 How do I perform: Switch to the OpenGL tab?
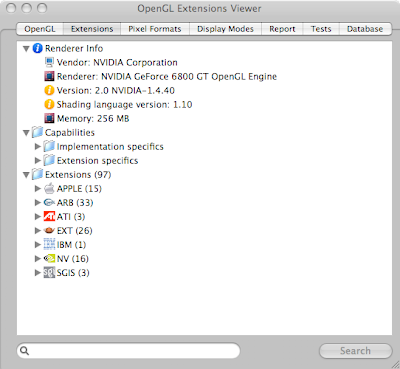pyautogui.click(x=40, y=29)
